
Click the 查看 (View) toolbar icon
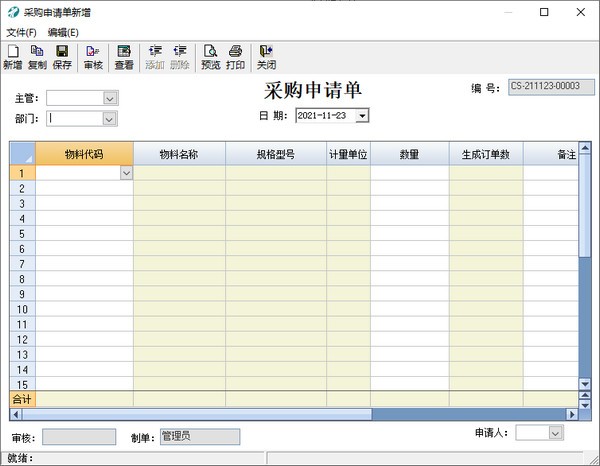click(x=124, y=57)
